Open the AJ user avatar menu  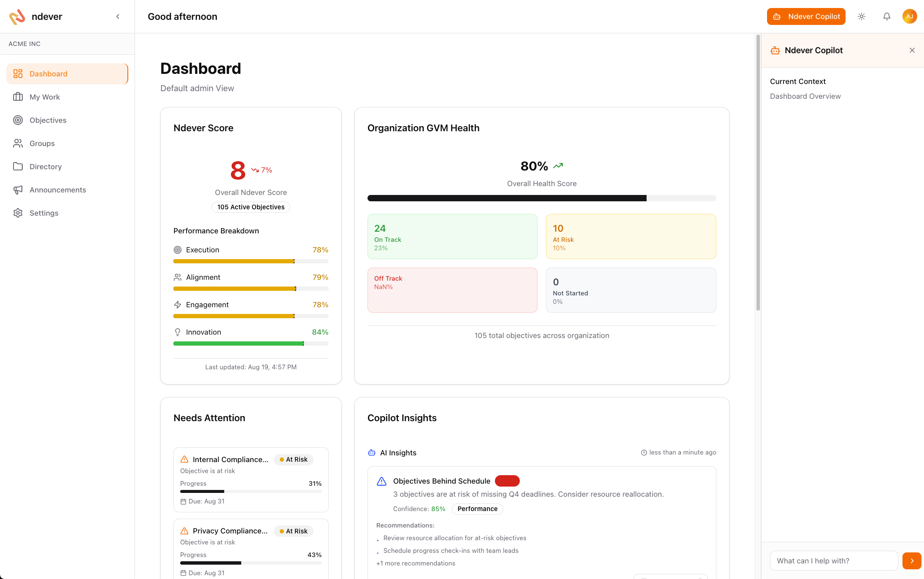[910, 16]
